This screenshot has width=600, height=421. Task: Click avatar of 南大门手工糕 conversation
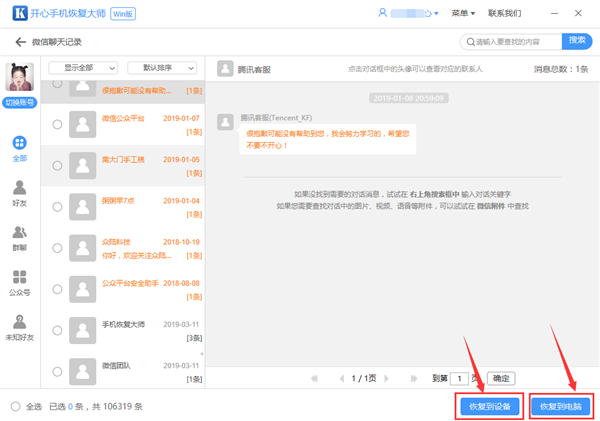coord(82,166)
